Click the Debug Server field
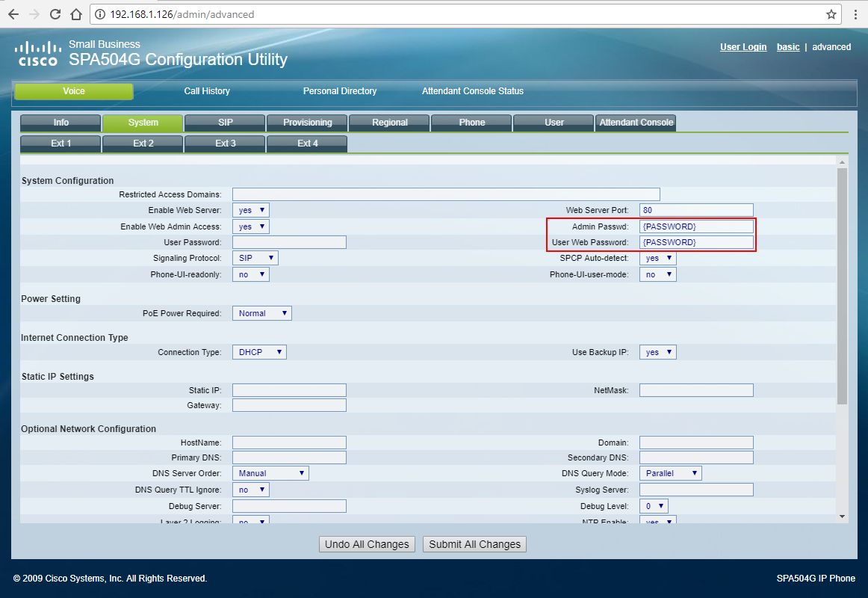The height and width of the screenshot is (598, 868). 290,506
